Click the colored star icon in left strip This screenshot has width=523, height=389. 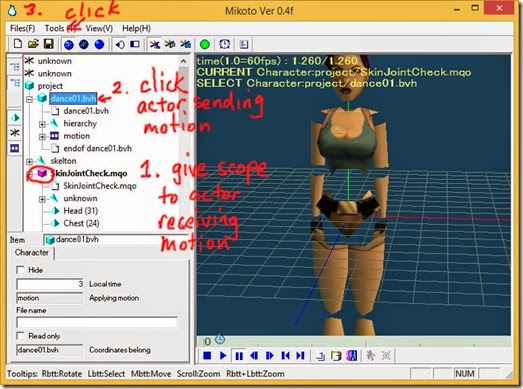point(15,133)
